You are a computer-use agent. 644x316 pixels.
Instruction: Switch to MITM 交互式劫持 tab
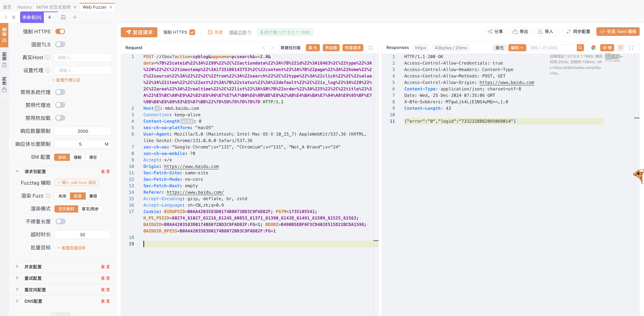[53, 7]
